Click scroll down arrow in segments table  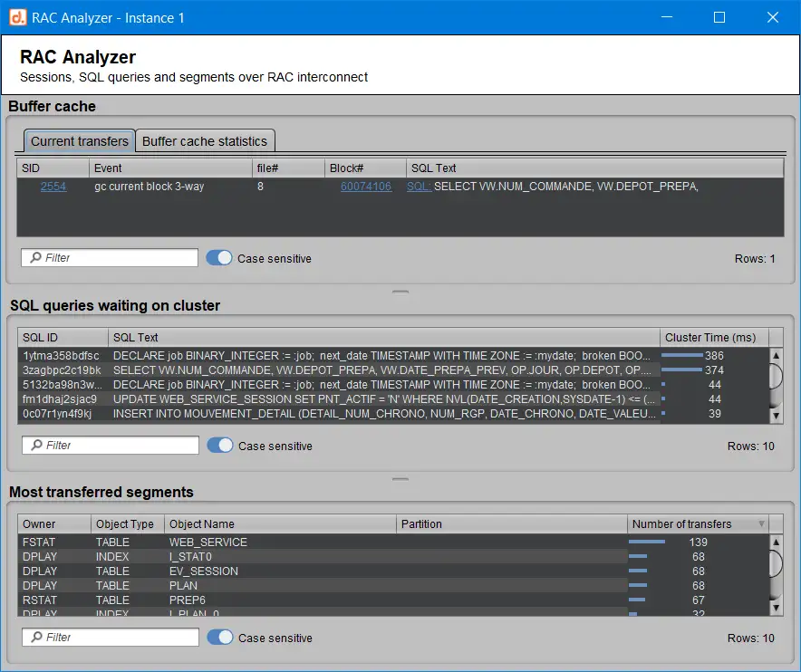point(776,608)
